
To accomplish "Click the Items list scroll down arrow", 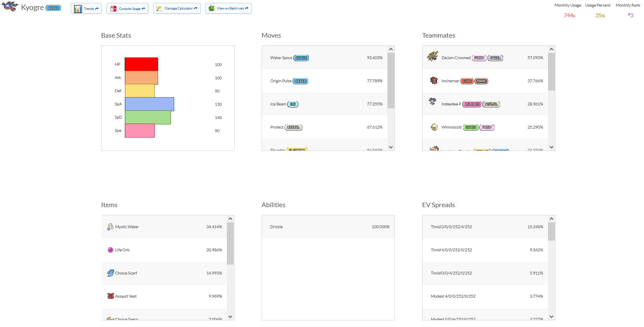I will click(x=231, y=316).
